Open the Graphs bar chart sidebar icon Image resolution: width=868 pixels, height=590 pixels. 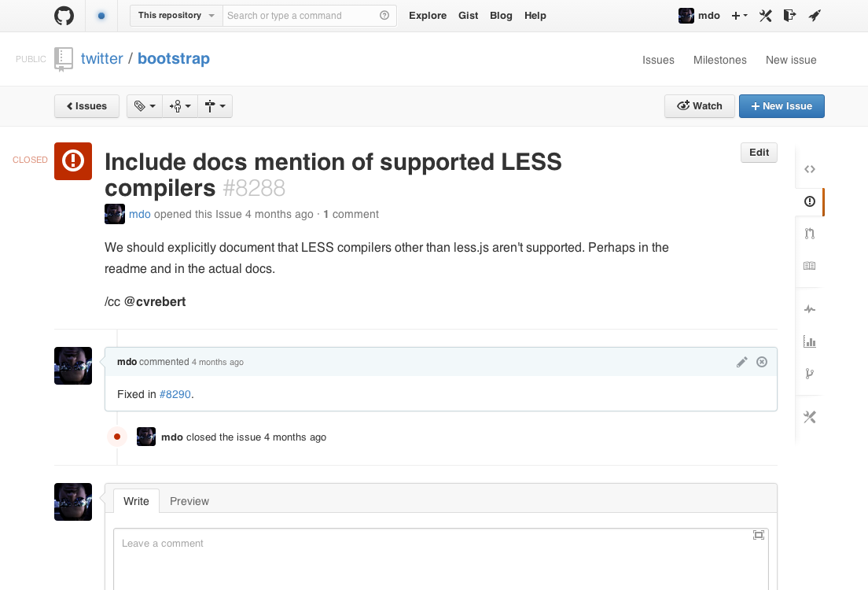(x=809, y=341)
